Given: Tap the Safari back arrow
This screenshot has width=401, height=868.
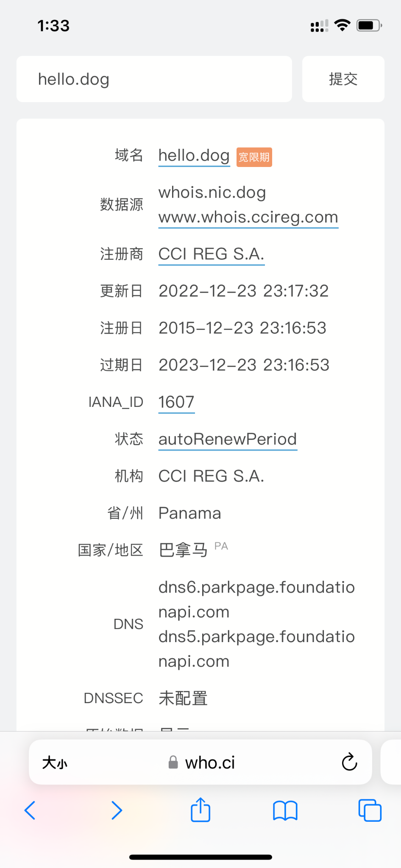Looking at the screenshot, I should click(x=30, y=810).
